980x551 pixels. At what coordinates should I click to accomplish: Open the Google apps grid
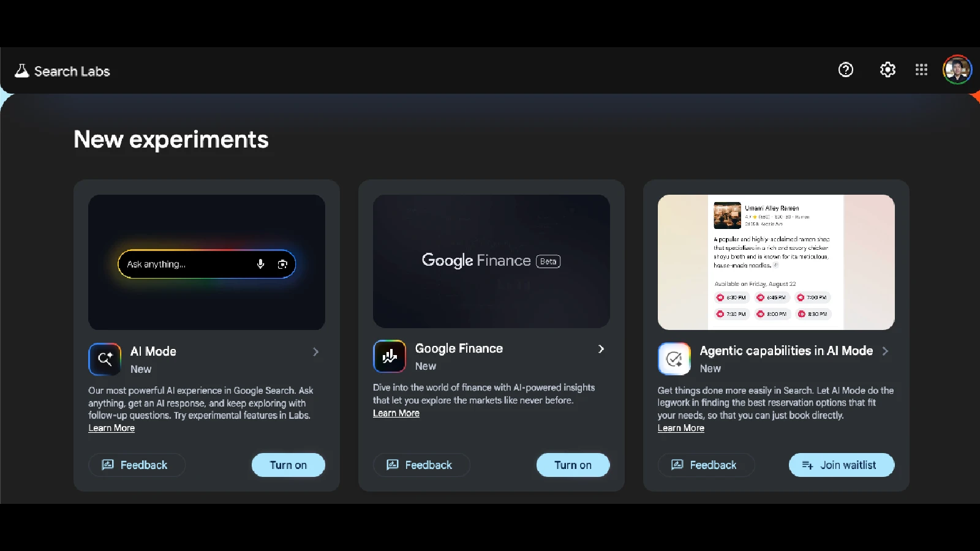tap(921, 70)
